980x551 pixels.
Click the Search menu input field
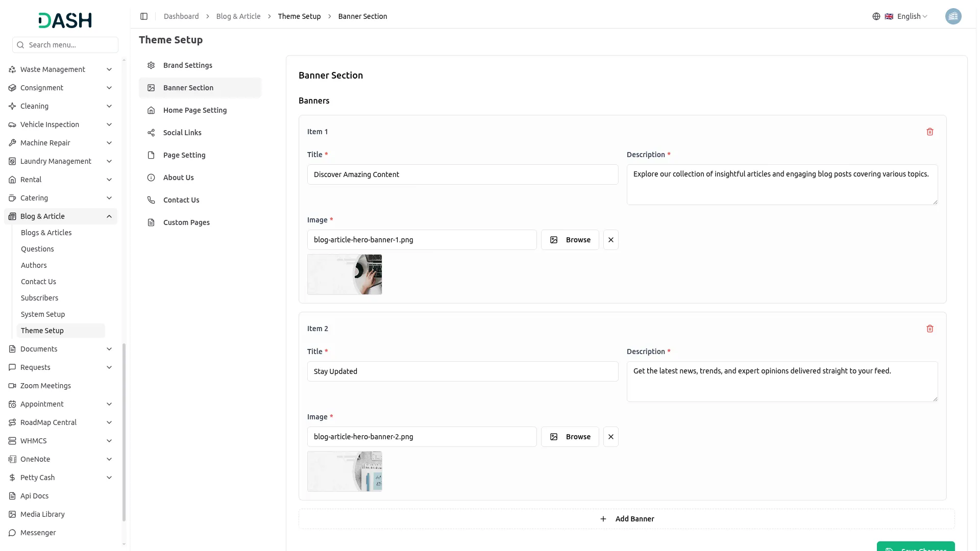(x=65, y=45)
